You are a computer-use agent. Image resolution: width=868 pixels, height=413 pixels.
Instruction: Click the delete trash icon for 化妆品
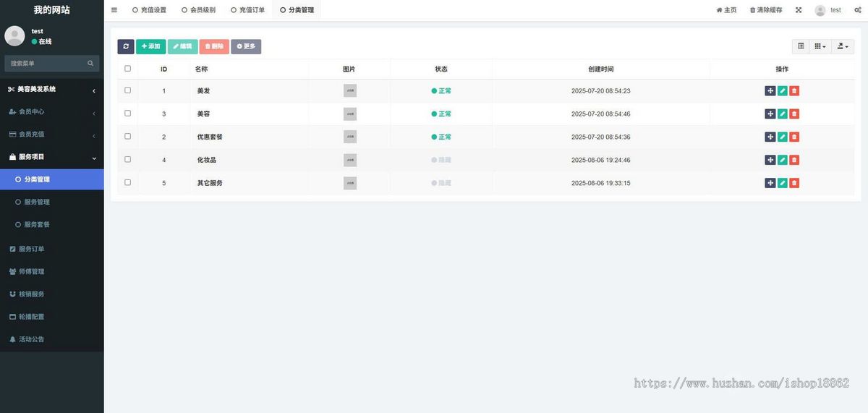click(794, 160)
